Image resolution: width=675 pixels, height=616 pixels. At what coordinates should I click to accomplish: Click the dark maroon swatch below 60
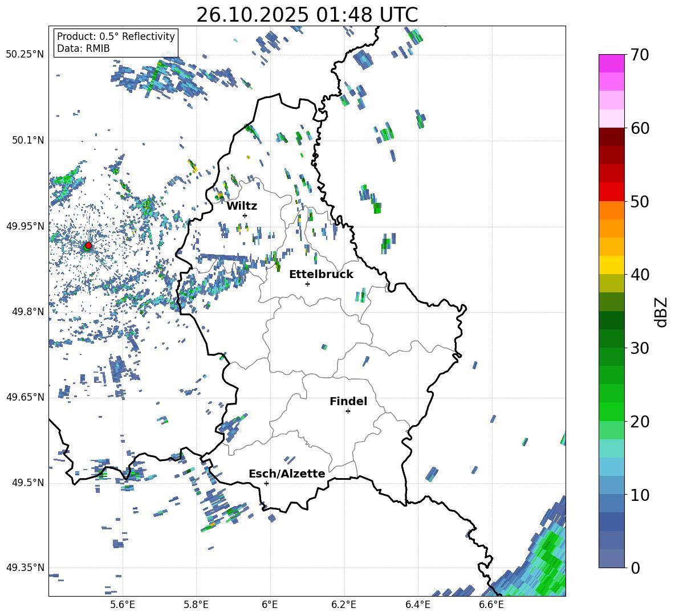(612, 137)
